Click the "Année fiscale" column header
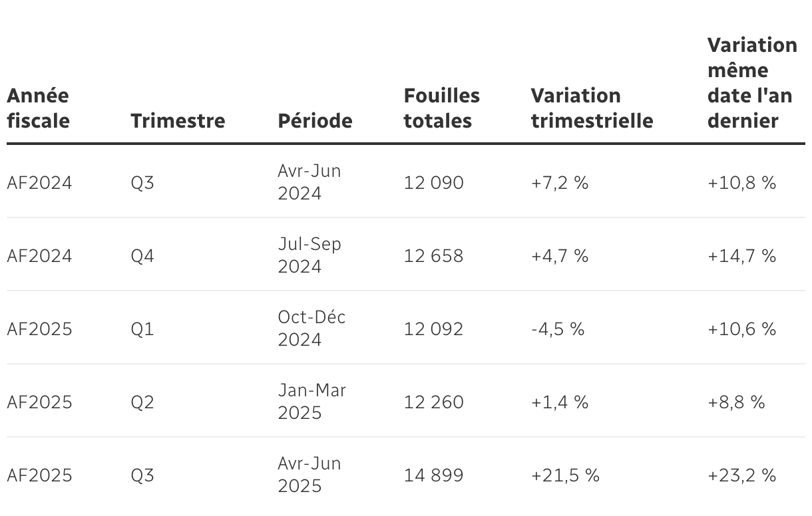812x516 pixels. click(38, 108)
